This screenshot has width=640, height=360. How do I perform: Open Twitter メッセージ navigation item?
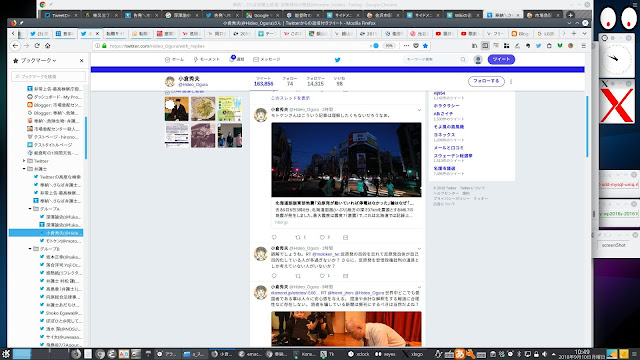[x=267, y=60]
